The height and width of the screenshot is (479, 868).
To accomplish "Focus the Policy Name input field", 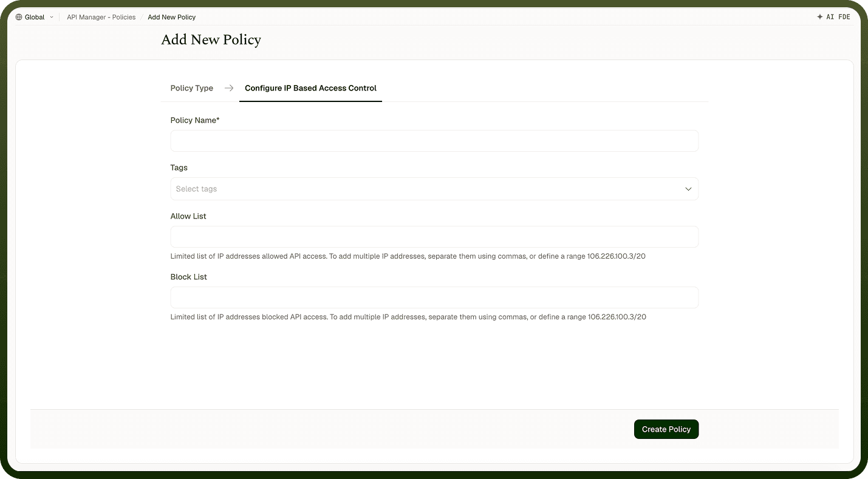I will pyautogui.click(x=434, y=141).
